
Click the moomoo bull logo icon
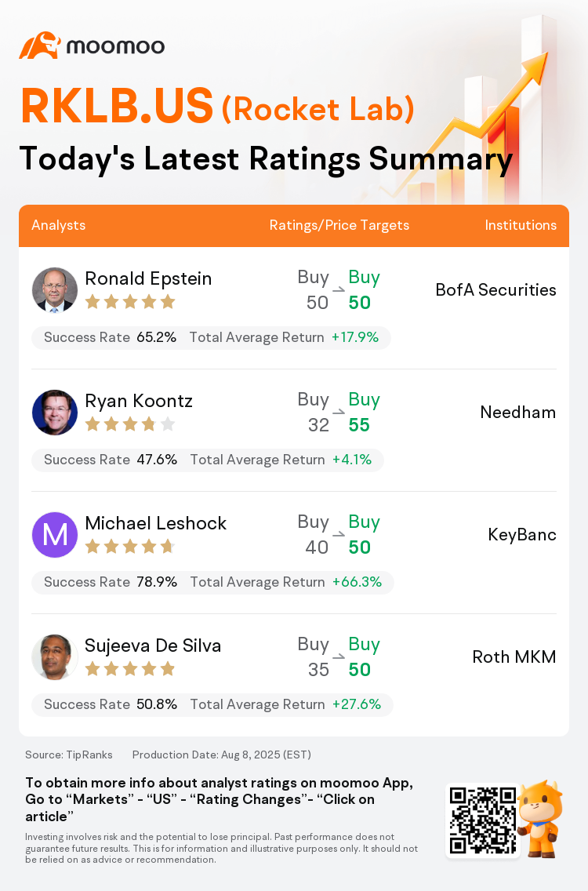40,45
